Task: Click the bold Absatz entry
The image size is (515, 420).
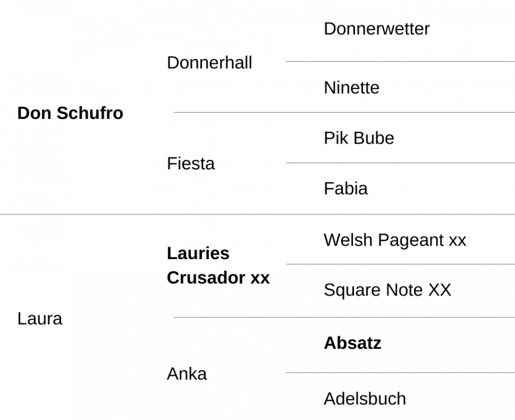Action: pyautogui.click(x=353, y=343)
